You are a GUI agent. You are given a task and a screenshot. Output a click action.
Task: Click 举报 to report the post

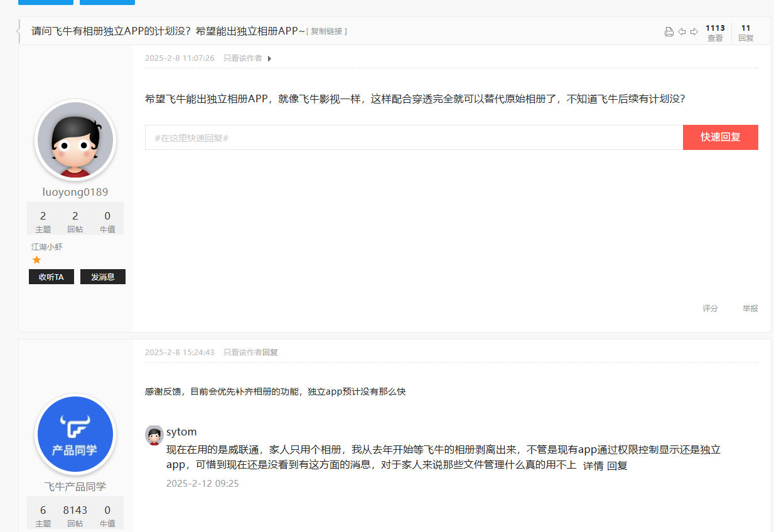pyautogui.click(x=750, y=309)
